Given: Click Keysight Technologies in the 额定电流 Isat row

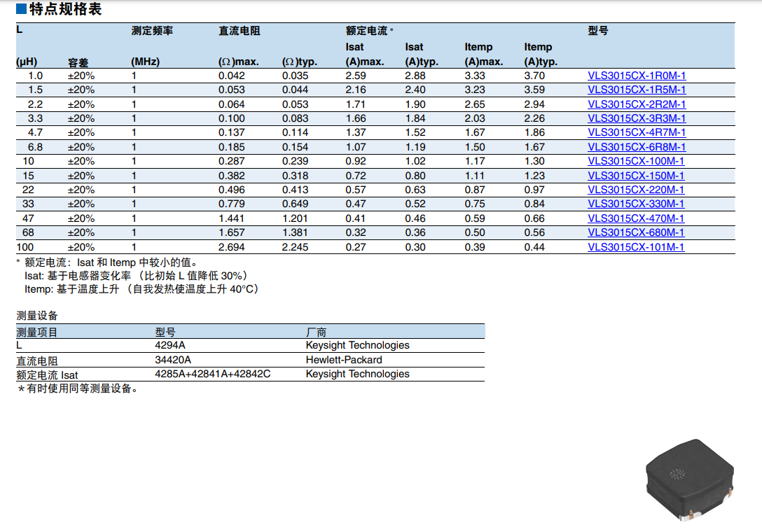Looking at the screenshot, I should pos(358,374).
